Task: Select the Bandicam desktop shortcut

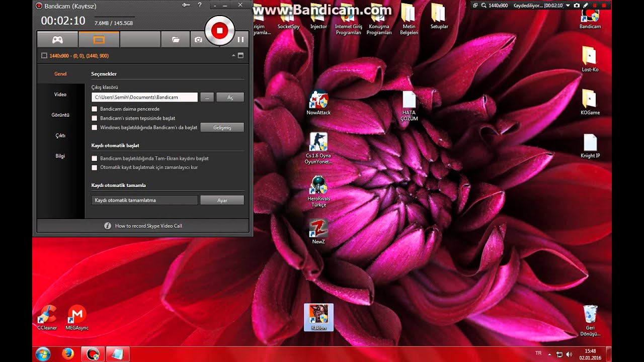Action: 590,19
